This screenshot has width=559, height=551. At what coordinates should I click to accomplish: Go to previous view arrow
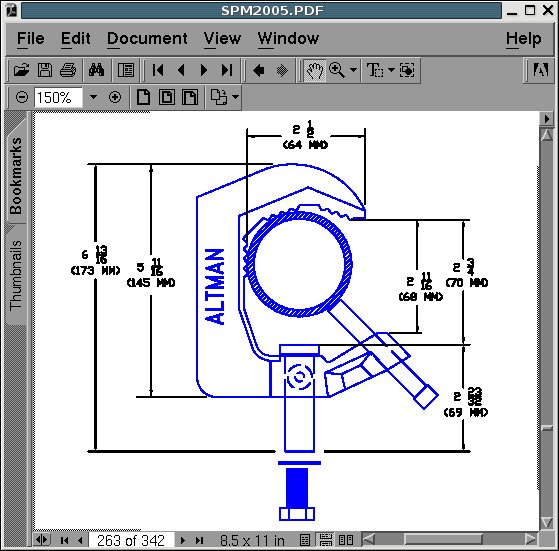(x=258, y=70)
